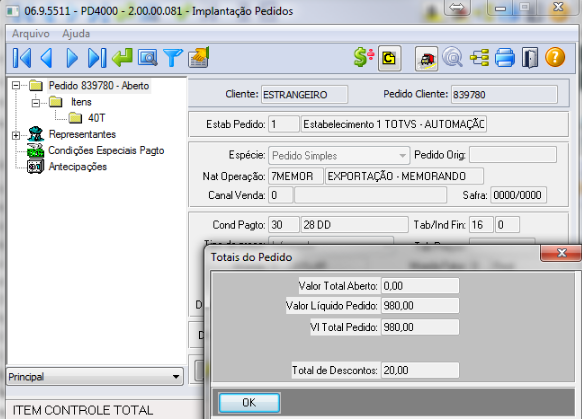Click the Pedido Cliente field 839780
Screen dimensions: 582x419
[504, 94]
